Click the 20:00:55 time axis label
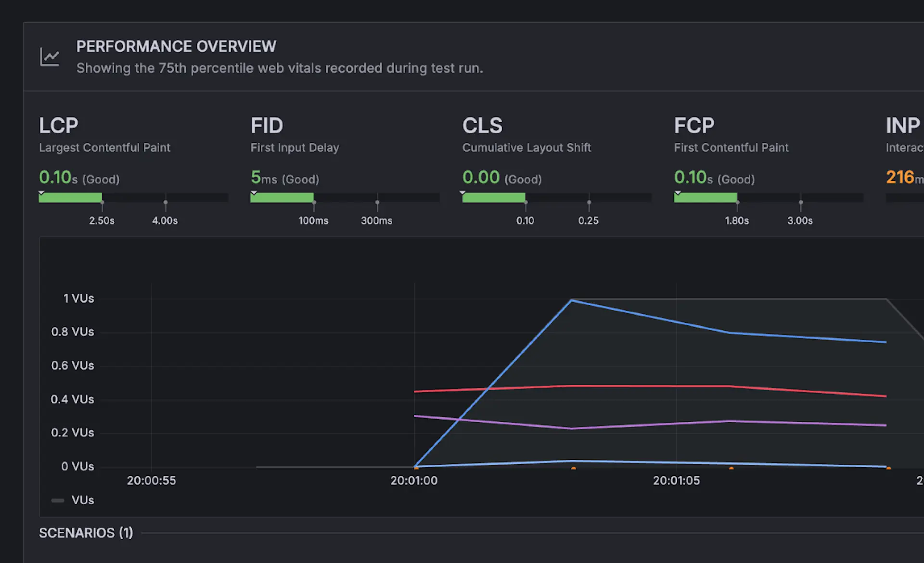The height and width of the screenshot is (563, 924). pyautogui.click(x=151, y=481)
